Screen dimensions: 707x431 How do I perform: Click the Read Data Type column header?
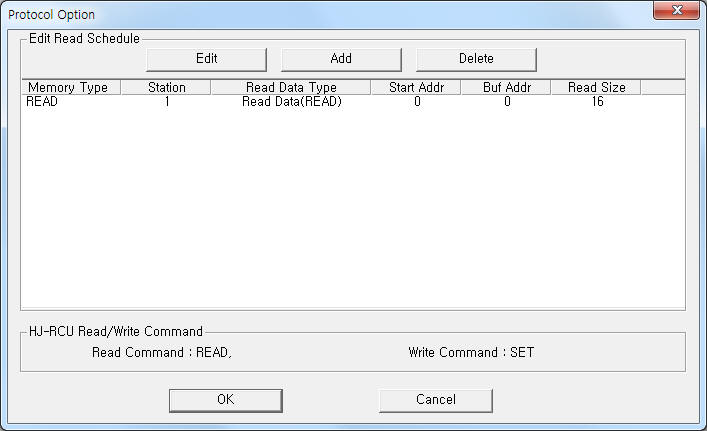(x=291, y=87)
